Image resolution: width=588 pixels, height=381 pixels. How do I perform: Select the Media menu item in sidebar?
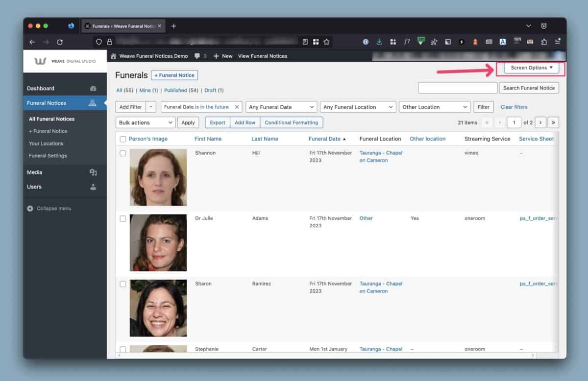35,172
